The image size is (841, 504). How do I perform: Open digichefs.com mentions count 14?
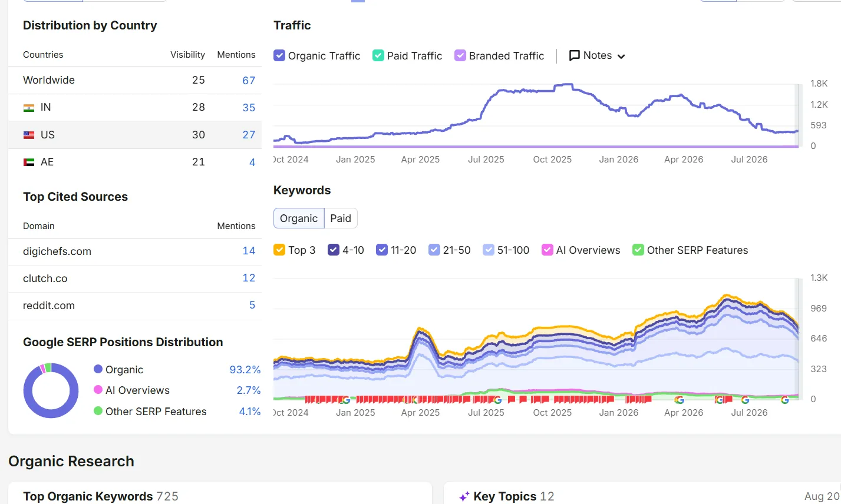point(249,251)
